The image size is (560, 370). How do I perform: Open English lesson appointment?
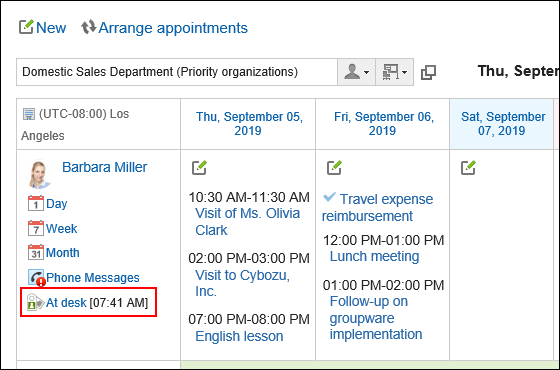click(x=239, y=336)
